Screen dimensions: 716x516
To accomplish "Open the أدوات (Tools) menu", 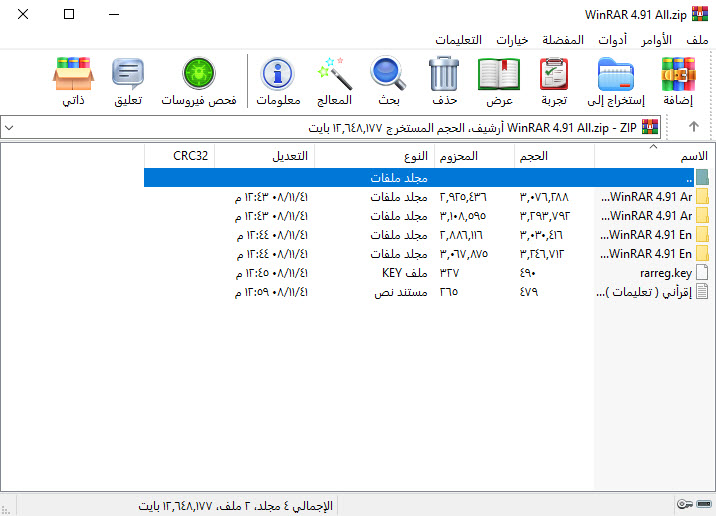I will pos(612,40).
